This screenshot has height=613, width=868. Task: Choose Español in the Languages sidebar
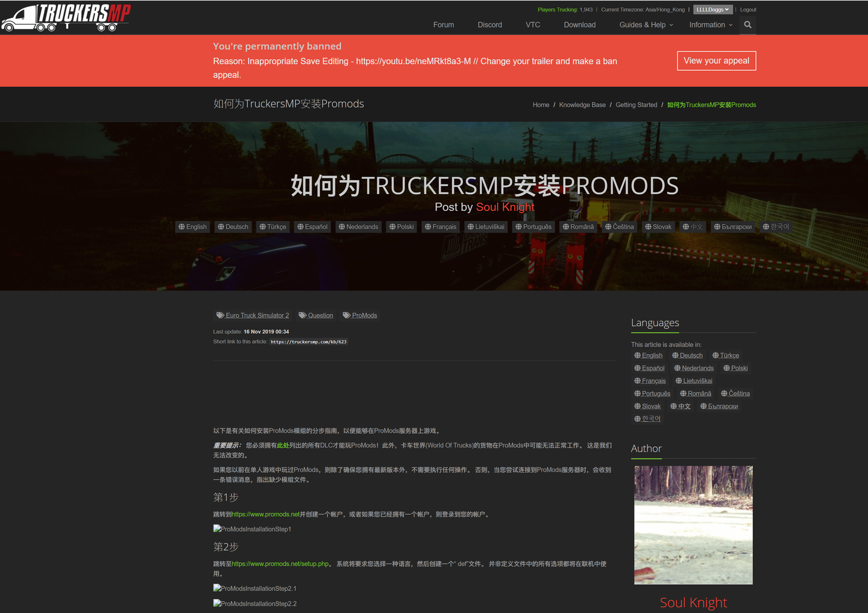(x=650, y=368)
